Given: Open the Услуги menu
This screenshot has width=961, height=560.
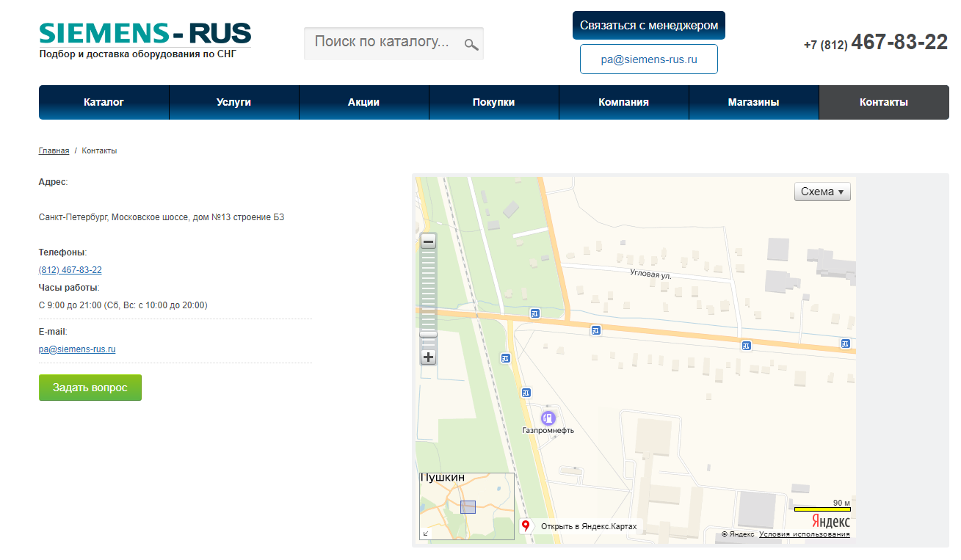Looking at the screenshot, I should coord(234,102).
